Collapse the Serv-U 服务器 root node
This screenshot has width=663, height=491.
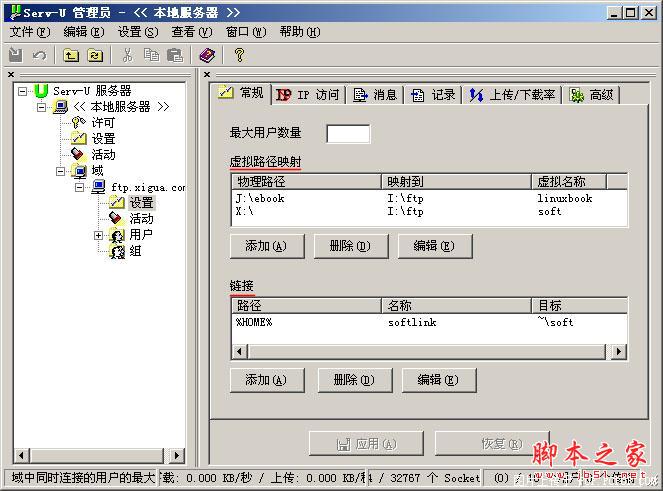pyautogui.click(x=22, y=91)
